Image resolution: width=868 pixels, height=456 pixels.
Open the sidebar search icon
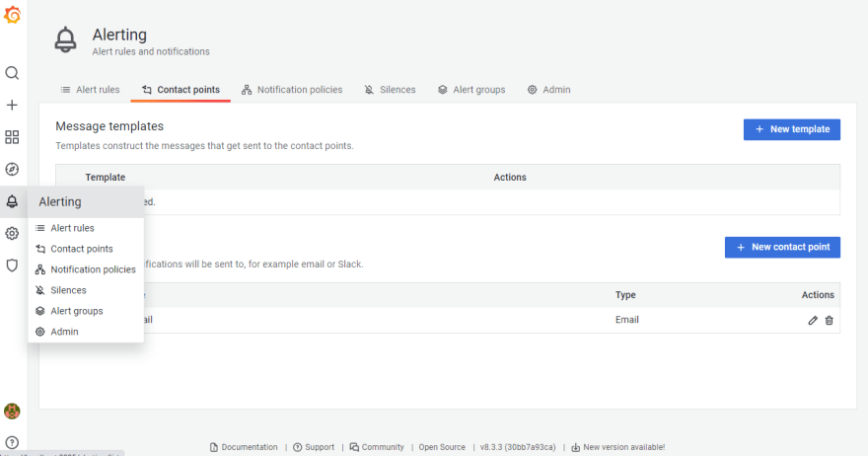click(12, 73)
